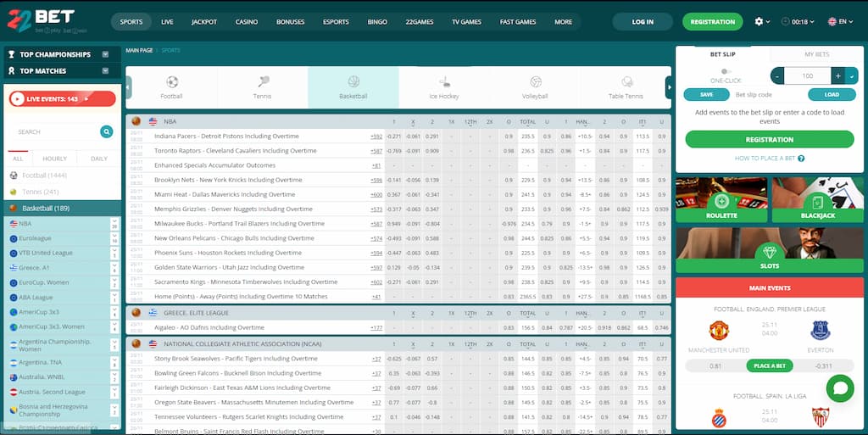Expand the Top Matches panel
868x435 pixels.
pos(105,71)
